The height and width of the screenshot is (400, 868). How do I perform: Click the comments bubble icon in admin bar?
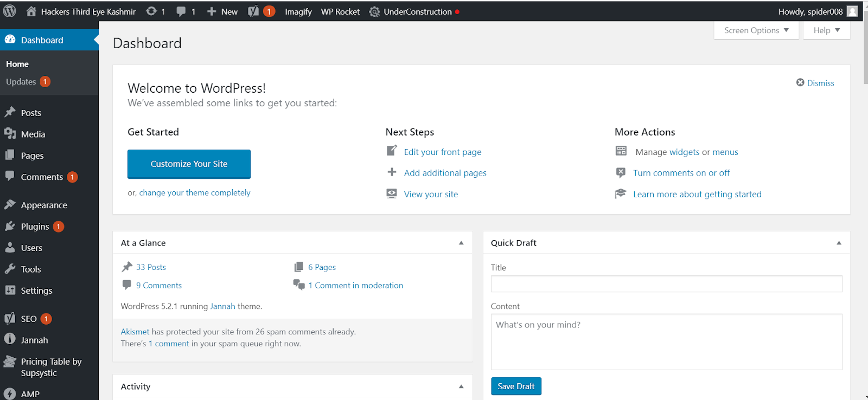(181, 11)
